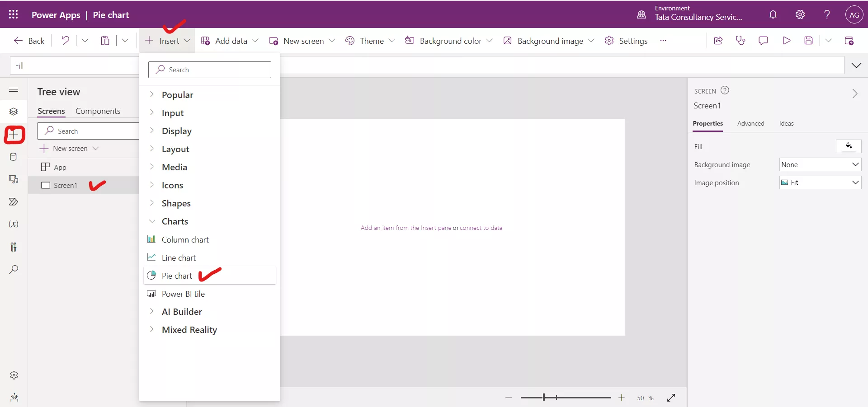Open the Theme dropdown
Viewport: 868px width, 407px height.
(x=370, y=40)
